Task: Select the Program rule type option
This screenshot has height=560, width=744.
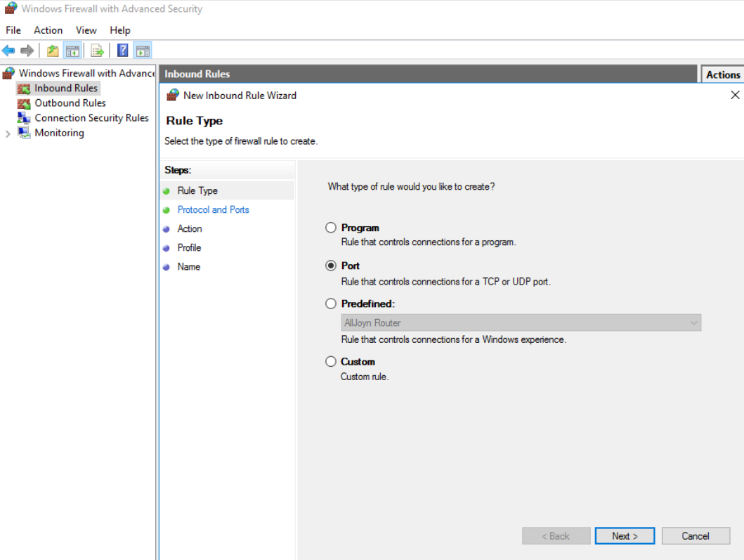Action: click(x=331, y=228)
